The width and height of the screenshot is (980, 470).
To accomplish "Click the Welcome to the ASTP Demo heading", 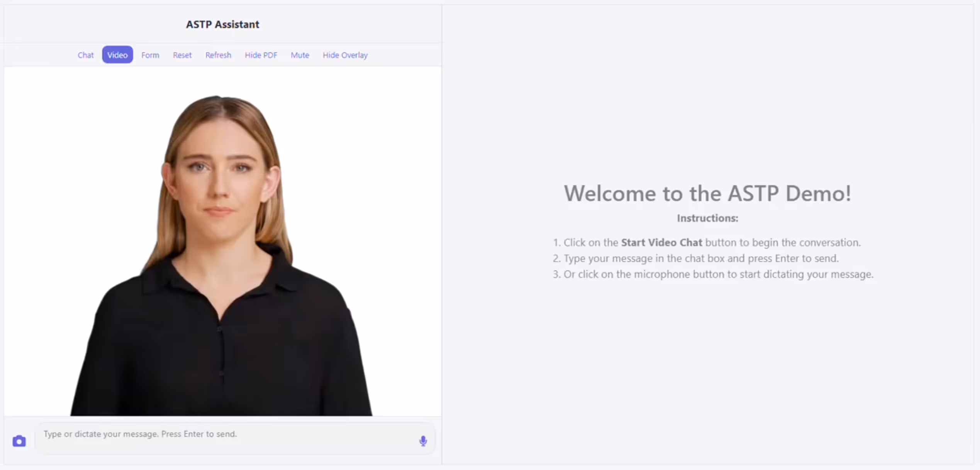I will 707,193.
